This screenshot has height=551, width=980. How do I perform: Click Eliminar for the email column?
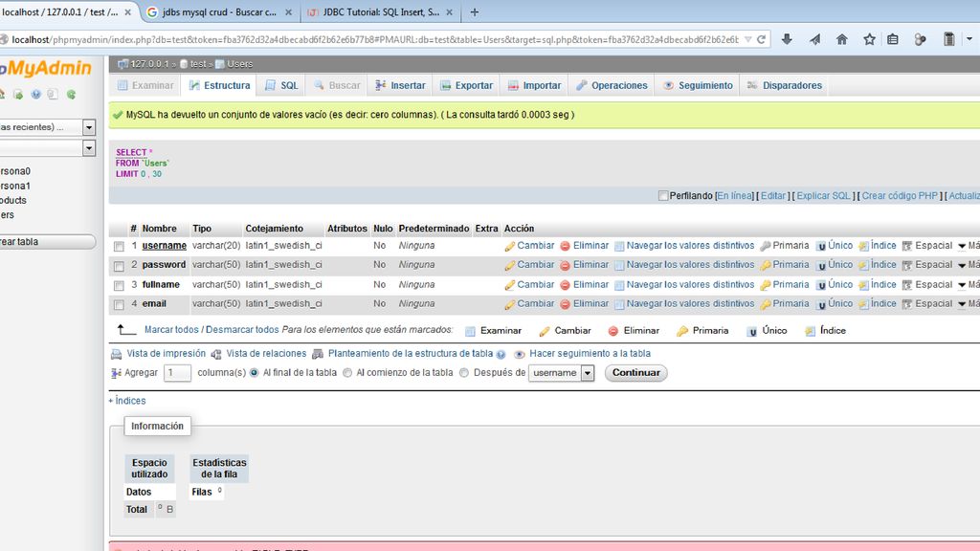pyautogui.click(x=585, y=303)
